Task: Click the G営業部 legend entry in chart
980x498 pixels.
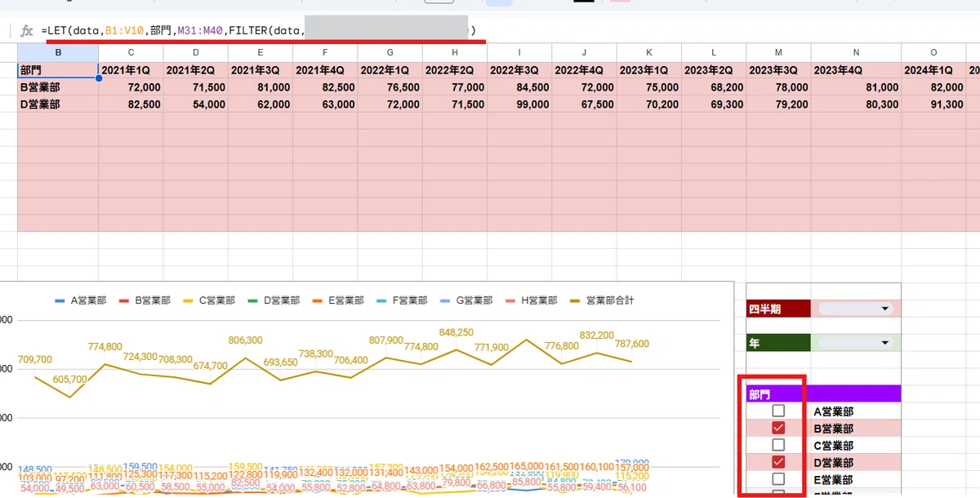Action: 467,300
